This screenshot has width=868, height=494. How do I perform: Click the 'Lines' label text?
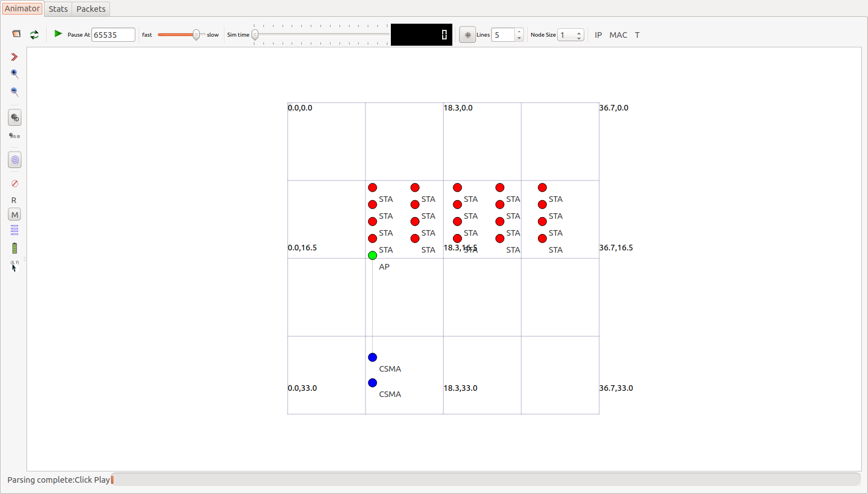[x=483, y=35]
